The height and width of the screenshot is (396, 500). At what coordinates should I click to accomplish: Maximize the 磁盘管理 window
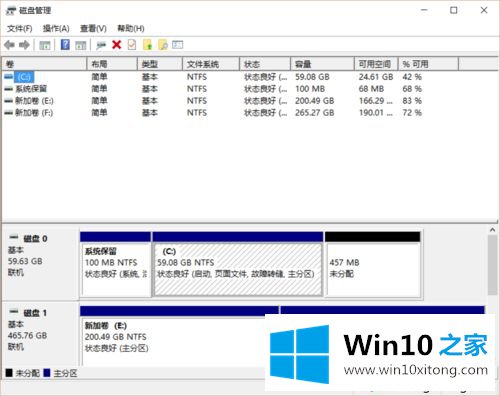[454, 10]
